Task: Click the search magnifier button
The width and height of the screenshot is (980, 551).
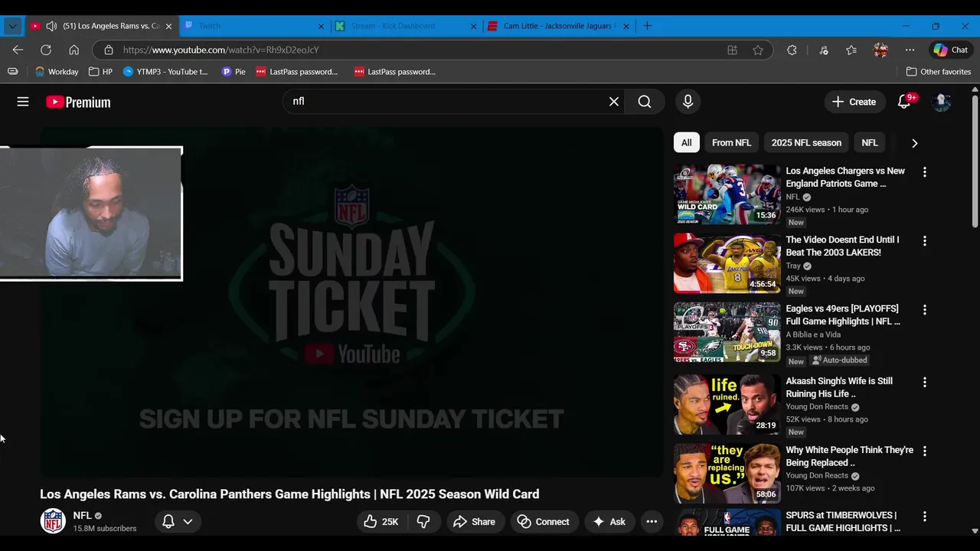Action: [x=645, y=102]
